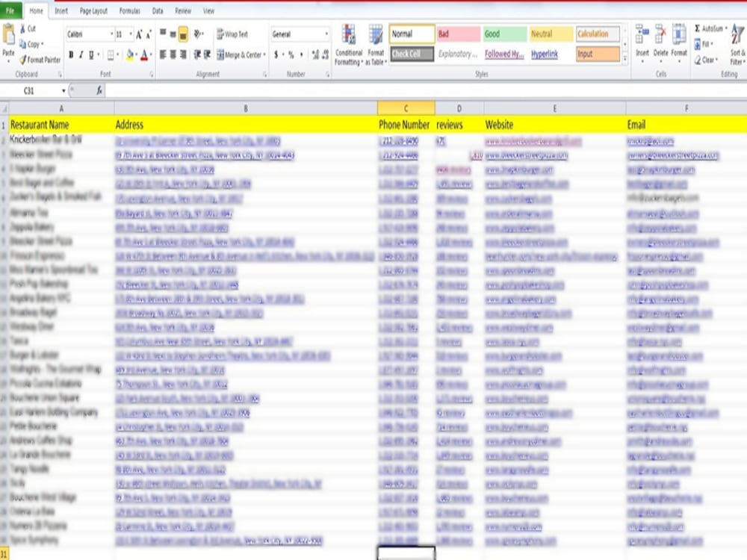Screen dimensions: 747x560
Task: Click inside the formula bar
Action: coord(424,90)
